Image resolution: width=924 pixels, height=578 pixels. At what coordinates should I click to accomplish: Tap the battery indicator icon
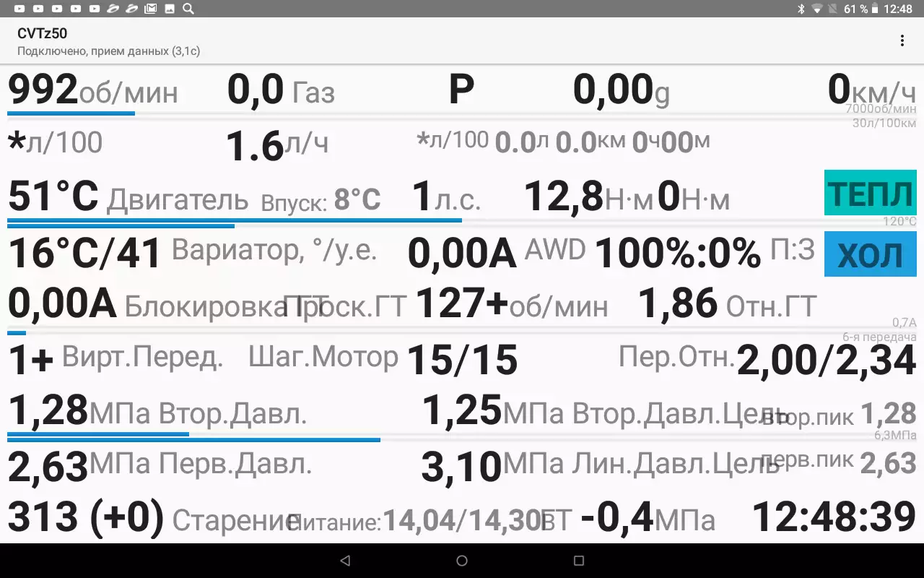click(876, 9)
